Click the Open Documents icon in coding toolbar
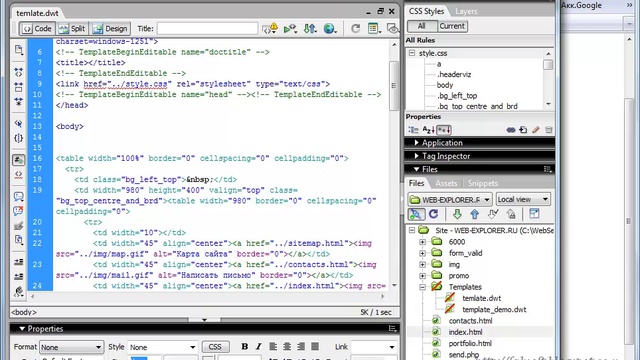Viewport: 640px width, 360px height. point(18,50)
